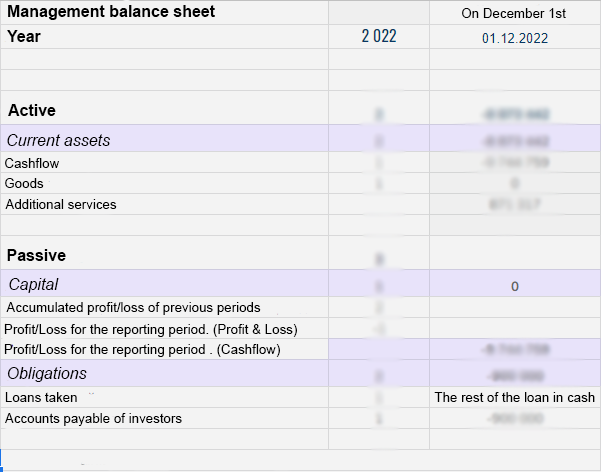Click the On December 1st header cell
This screenshot has height=472, width=601.
[x=514, y=13]
